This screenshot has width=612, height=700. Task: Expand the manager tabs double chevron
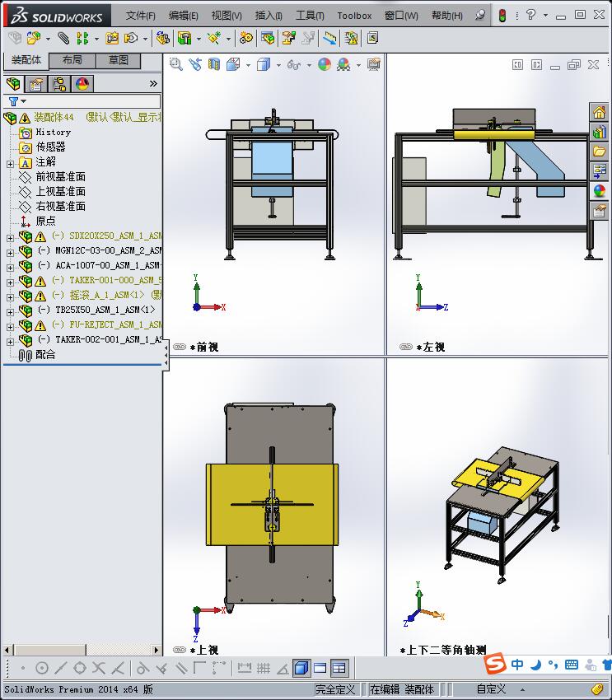tap(153, 84)
